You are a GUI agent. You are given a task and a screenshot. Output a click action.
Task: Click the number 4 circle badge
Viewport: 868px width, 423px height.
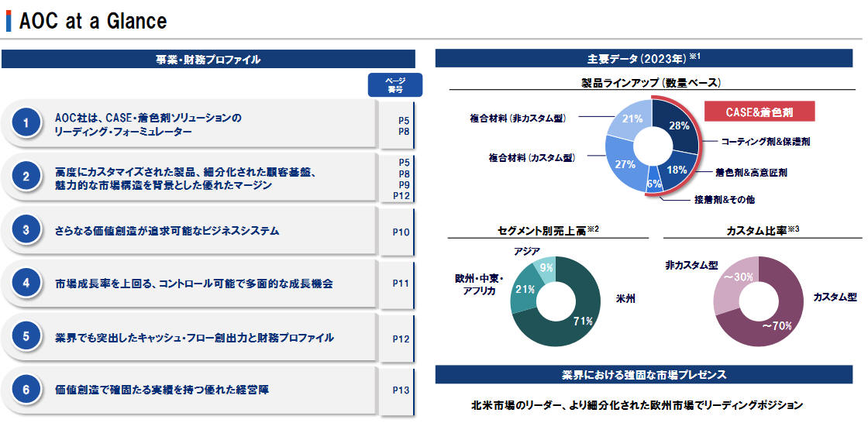(x=26, y=284)
